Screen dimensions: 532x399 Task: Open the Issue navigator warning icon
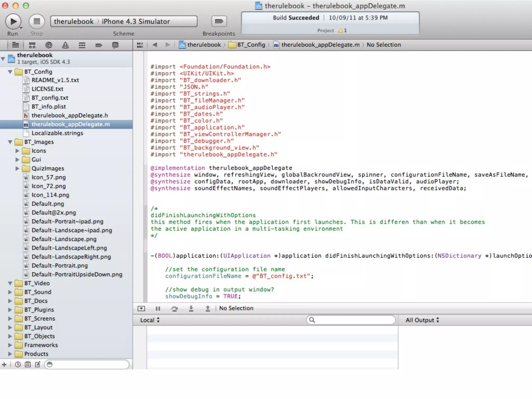coord(65,45)
